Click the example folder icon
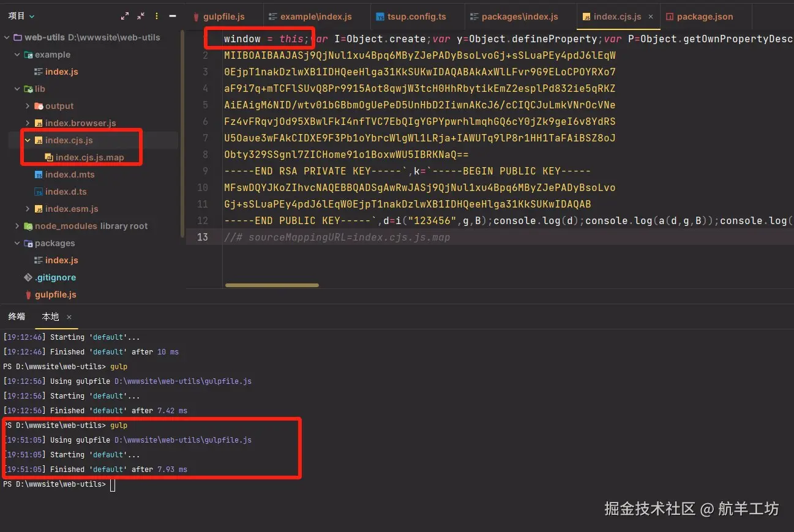 coord(28,54)
